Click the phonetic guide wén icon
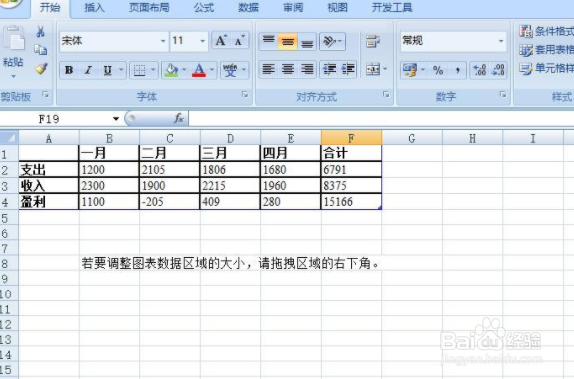The width and height of the screenshot is (574, 379). (230, 70)
